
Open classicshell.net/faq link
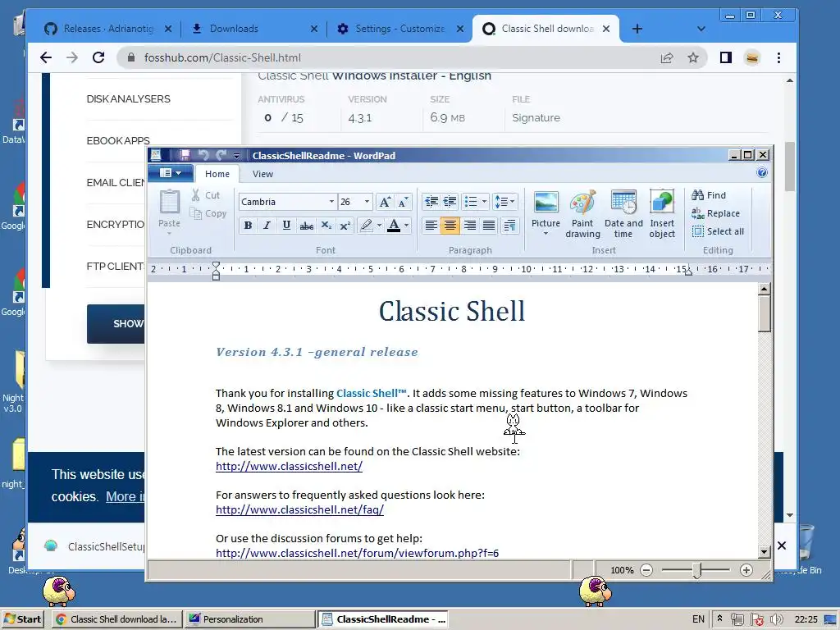pos(299,509)
